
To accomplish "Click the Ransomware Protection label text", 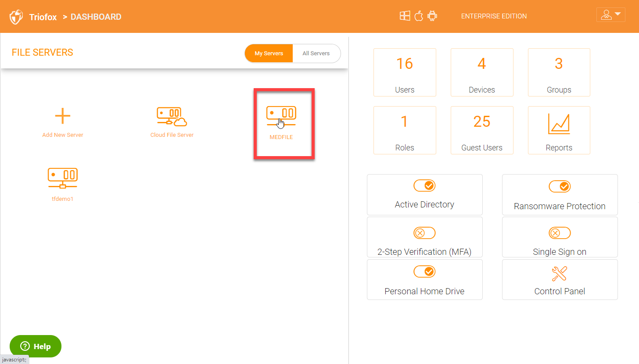I will (x=560, y=206).
